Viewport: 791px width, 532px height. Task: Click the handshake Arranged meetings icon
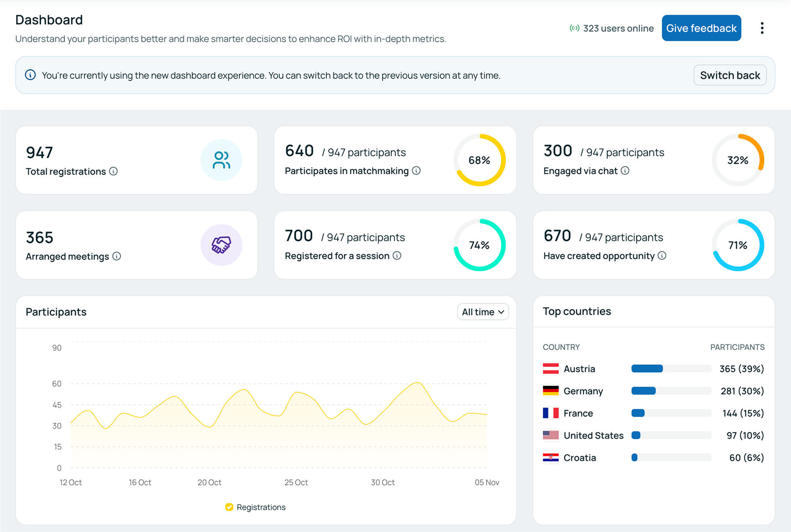tap(221, 245)
